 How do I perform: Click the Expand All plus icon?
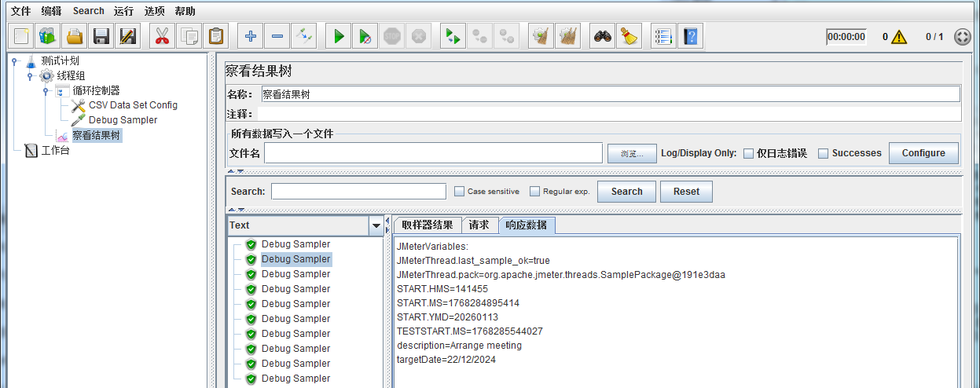[x=251, y=36]
